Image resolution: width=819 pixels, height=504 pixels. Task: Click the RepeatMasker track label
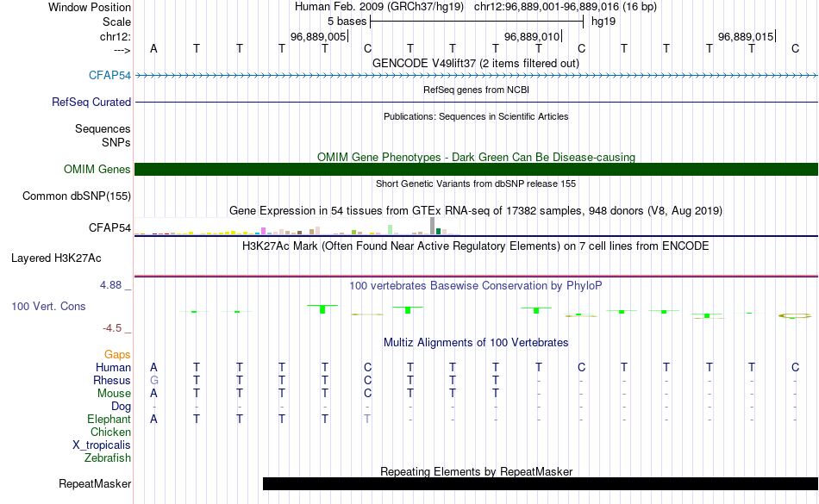coord(95,483)
